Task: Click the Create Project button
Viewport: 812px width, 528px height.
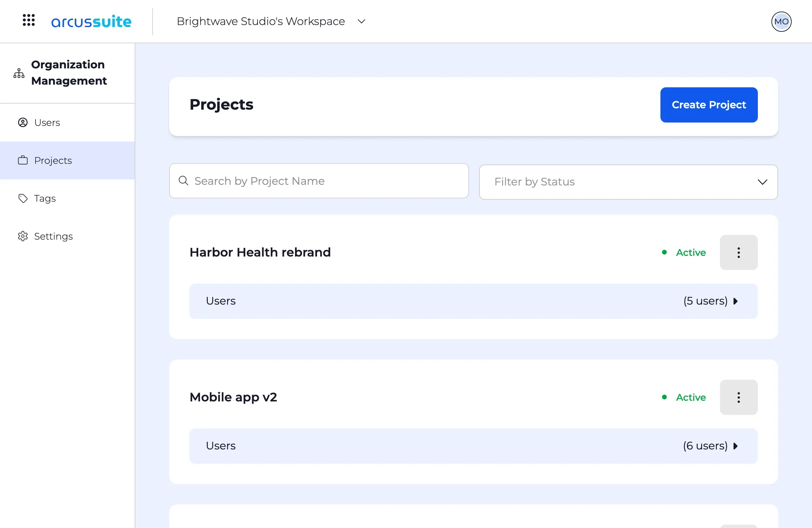Action: [708, 105]
